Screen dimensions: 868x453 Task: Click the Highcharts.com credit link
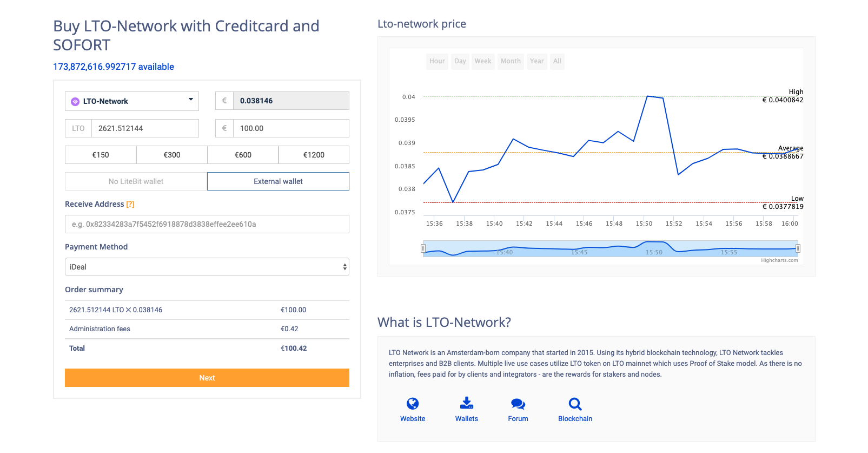(779, 260)
